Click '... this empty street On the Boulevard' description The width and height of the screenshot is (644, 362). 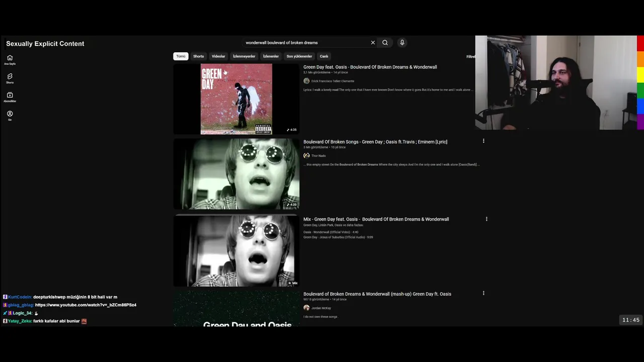click(x=391, y=164)
